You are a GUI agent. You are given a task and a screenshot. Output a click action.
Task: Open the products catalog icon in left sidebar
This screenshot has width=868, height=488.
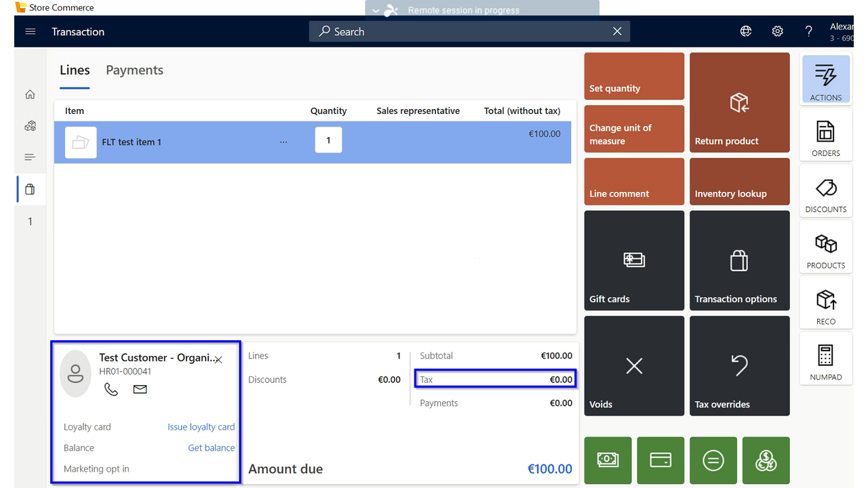click(x=30, y=126)
